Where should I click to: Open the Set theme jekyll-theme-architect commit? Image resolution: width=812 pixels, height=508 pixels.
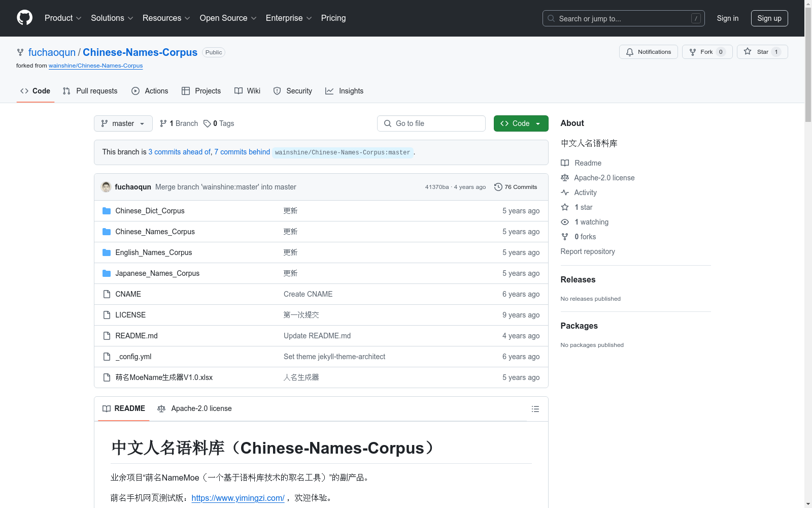(334, 357)
